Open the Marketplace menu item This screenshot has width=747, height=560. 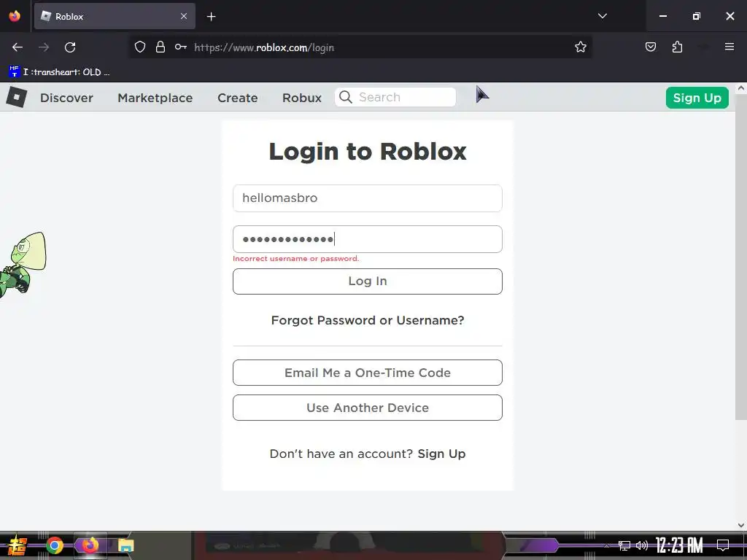click(x=155, y=98)
